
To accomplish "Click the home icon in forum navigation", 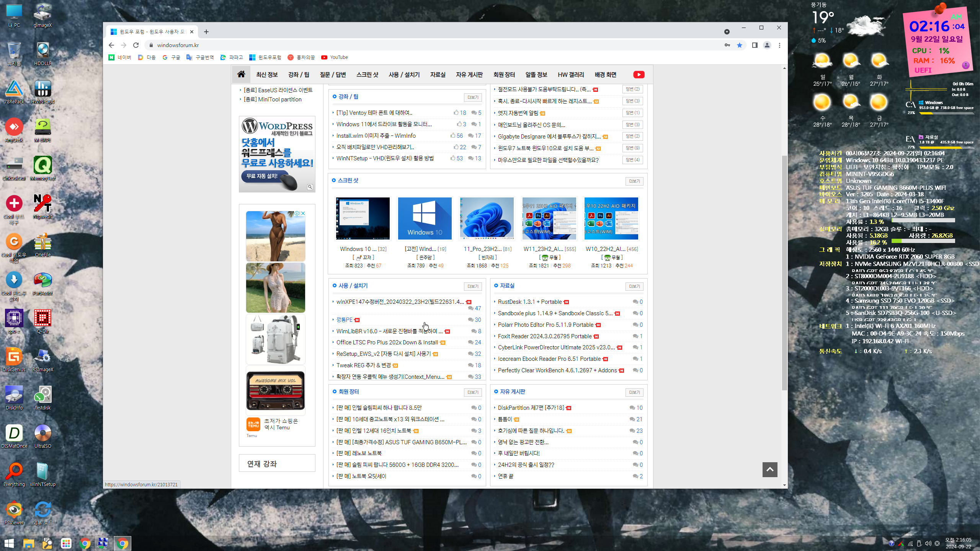I will (x=241, y=74).
